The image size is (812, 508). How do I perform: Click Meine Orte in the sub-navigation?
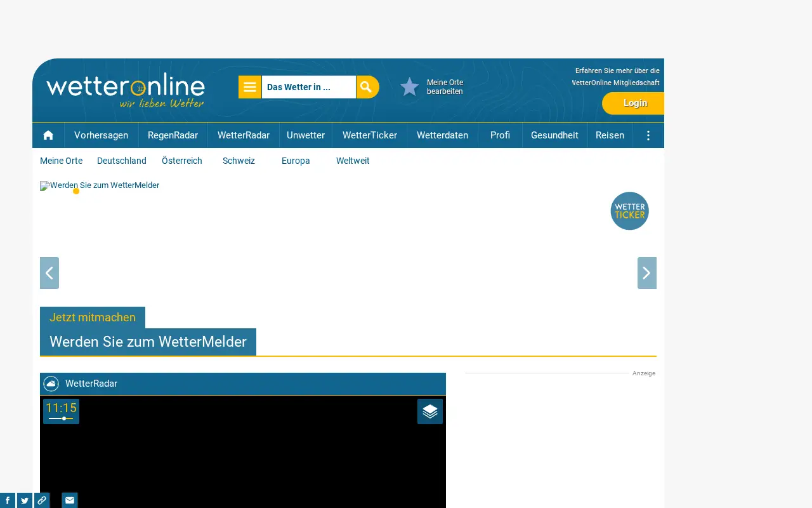coord(61,161)
